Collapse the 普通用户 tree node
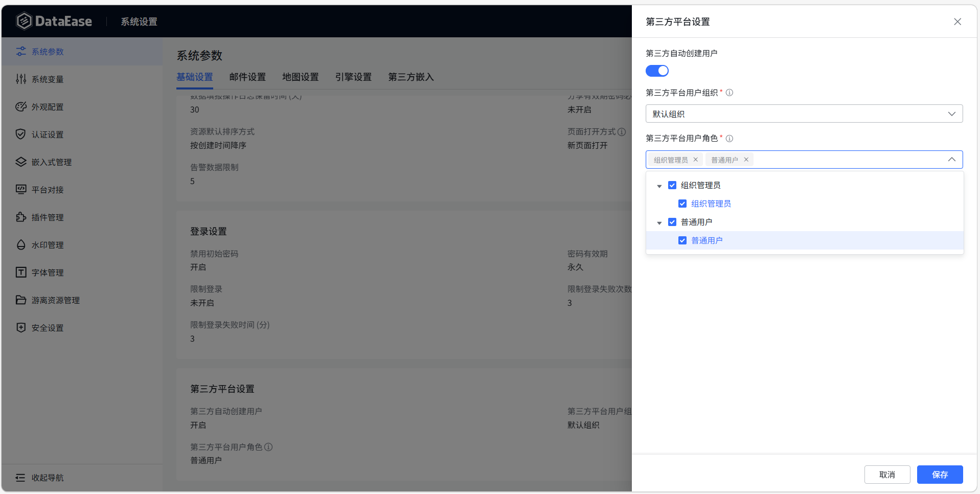Screen dimensions: 980x494 point(659,222)
